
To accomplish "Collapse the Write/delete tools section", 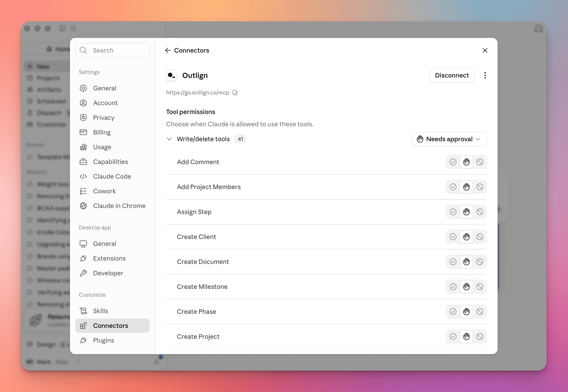I will pyautogui.click(x=169, y=139).
